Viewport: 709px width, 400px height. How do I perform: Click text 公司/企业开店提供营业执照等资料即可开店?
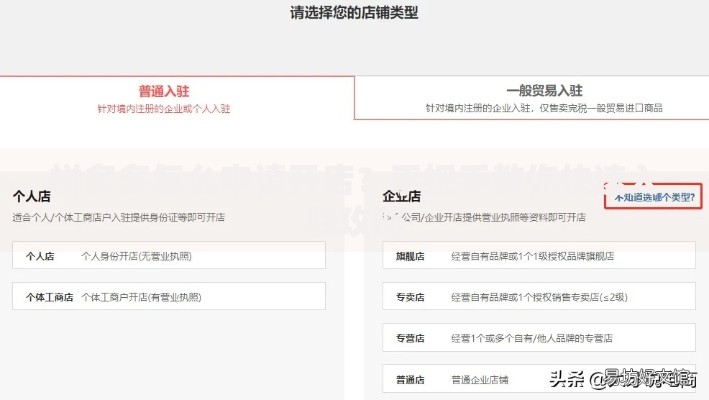pyautogui.click(x=494, y=217)
